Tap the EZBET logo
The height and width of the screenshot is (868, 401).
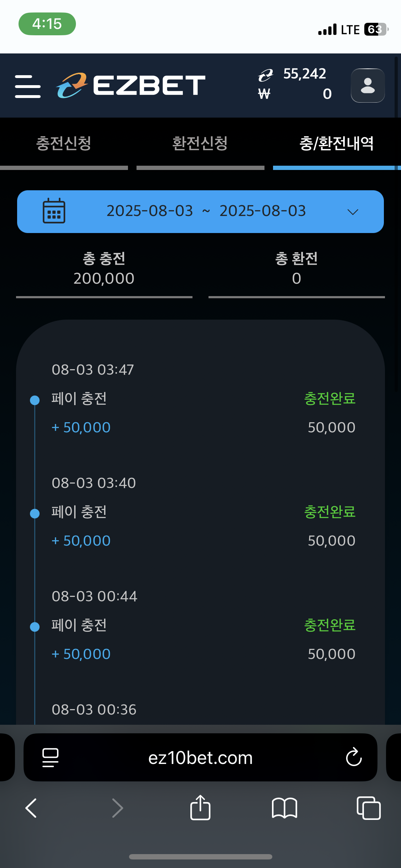pyautogui.click(x=131, y=86)
